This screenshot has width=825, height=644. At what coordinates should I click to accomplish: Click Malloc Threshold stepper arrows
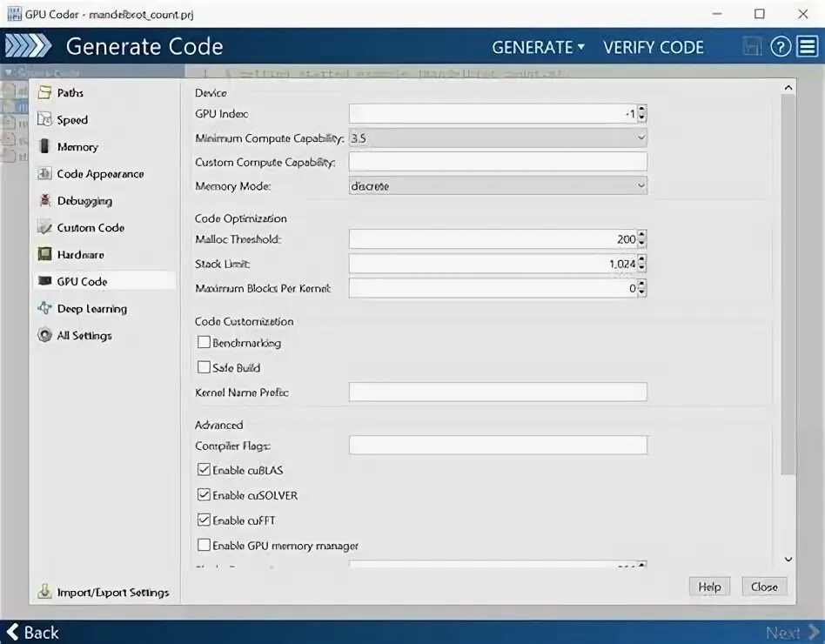pyautogui.click(x=641, y=239)
